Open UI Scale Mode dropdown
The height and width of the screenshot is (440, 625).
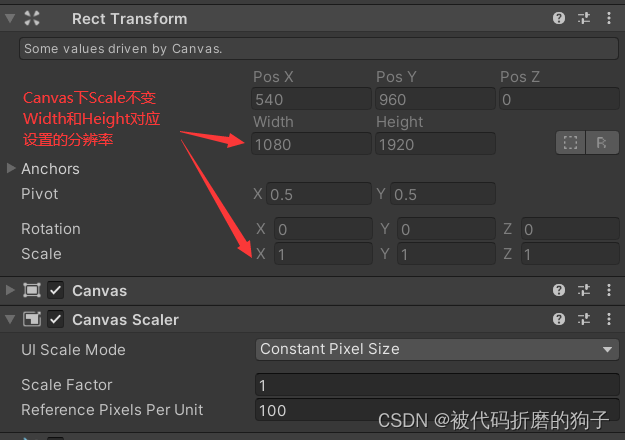pyautogui.click(x=436, y=349)
